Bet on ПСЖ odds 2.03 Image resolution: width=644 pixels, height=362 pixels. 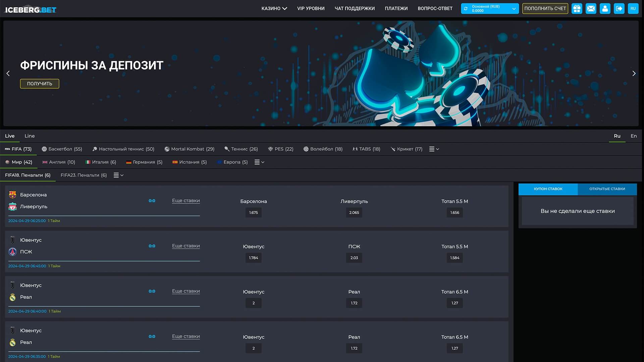[x=354, y=258]
